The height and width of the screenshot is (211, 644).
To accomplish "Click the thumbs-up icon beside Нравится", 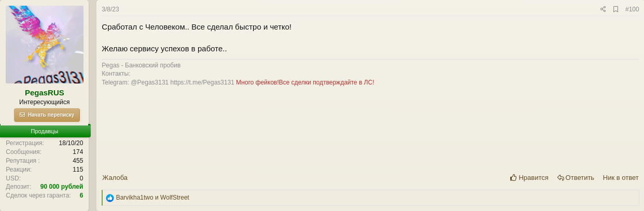I will (x=513, y=177).
